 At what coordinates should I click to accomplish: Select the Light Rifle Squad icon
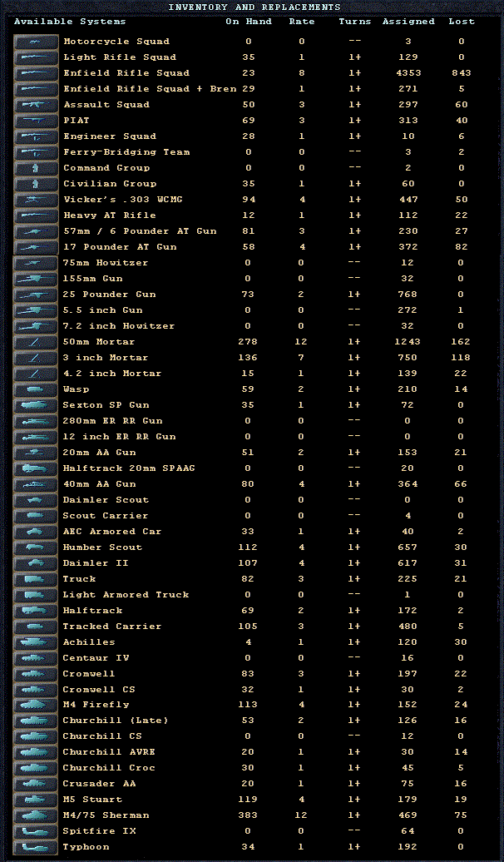point(36,57)
